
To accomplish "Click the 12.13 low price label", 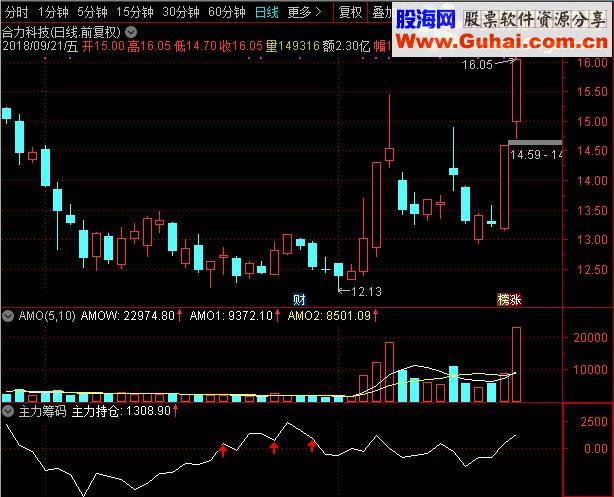I will click(x=366, y=291).
